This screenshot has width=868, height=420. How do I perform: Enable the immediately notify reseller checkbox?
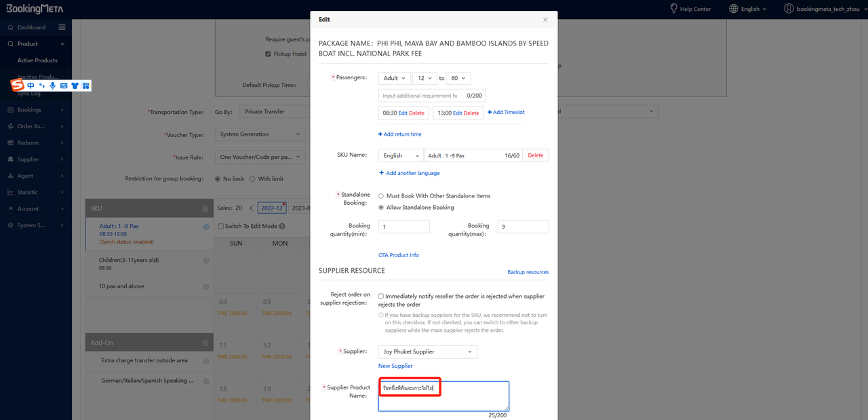tap(381, 297)
